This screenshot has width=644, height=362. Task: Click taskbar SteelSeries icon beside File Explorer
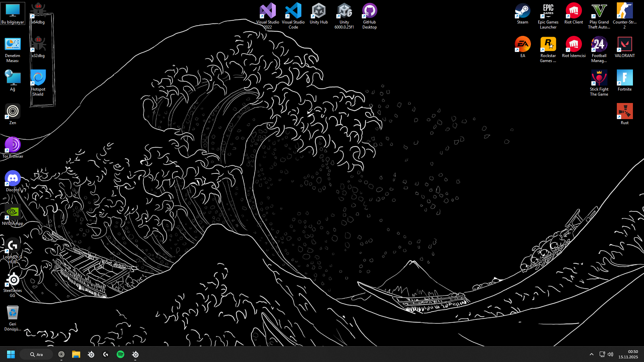pyautogui.click(x=91, y=354)
